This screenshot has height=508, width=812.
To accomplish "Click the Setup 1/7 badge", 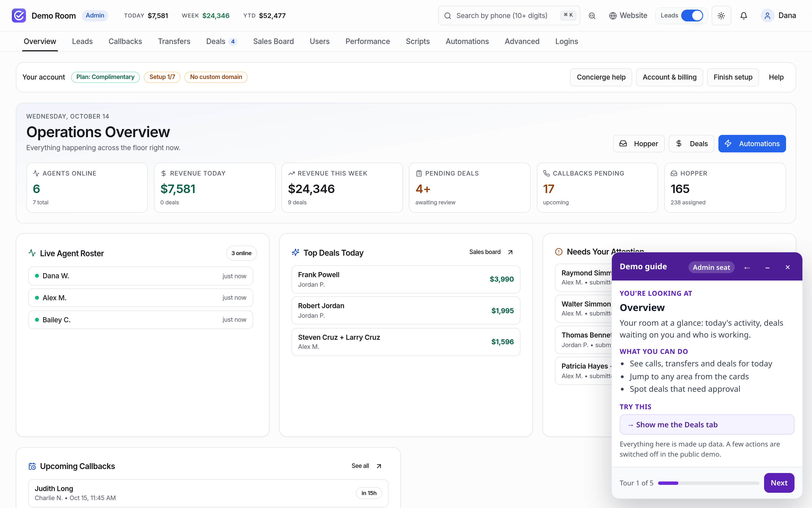I will tap(162, 77).
